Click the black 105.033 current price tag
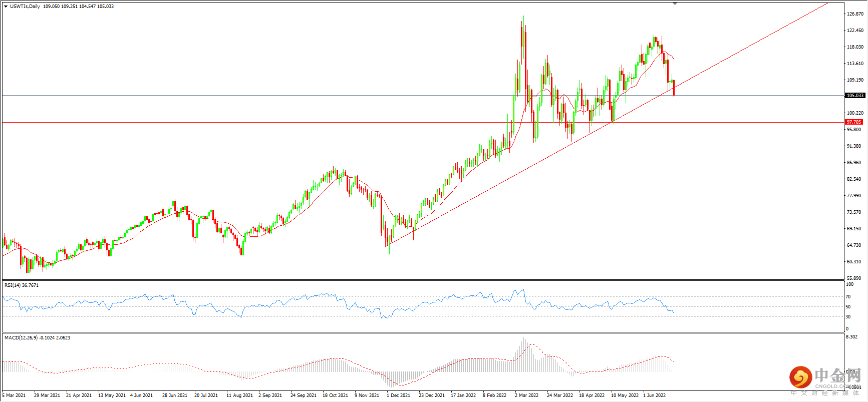Screen dimensions: 868x402 [855, 96]
